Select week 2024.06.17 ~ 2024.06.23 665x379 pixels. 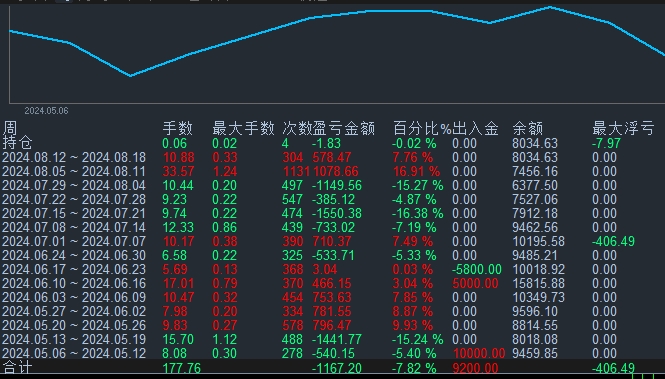click(74, 270)
